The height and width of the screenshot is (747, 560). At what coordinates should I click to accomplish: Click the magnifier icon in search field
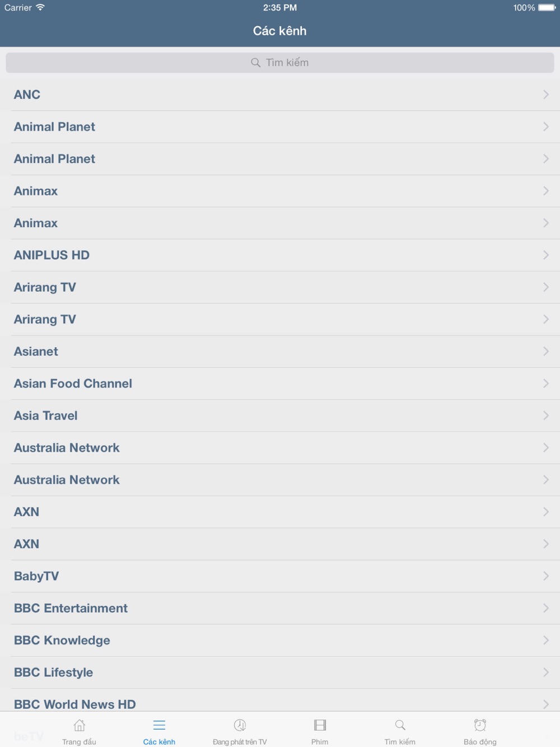(255, 63)
